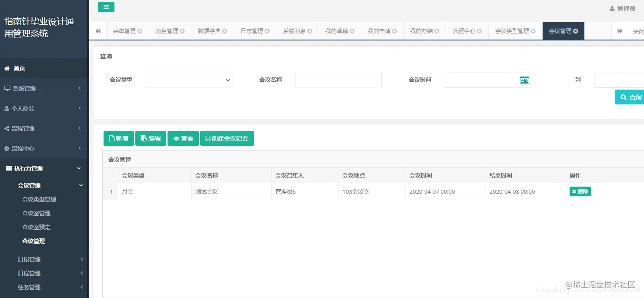Click the gear icon beside 流程中心

[x=7, y=148]
